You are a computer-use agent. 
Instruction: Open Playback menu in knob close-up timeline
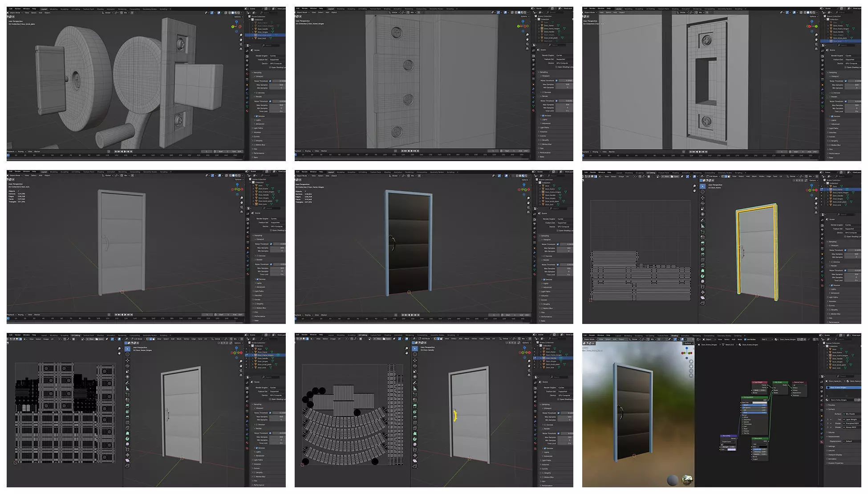tap(10, 151)
